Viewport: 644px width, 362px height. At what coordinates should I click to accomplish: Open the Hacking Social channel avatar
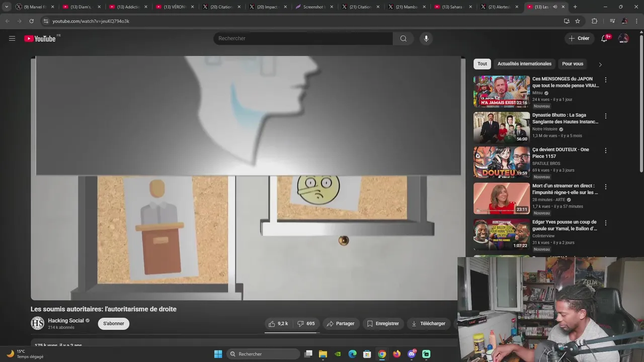[38, 323]
